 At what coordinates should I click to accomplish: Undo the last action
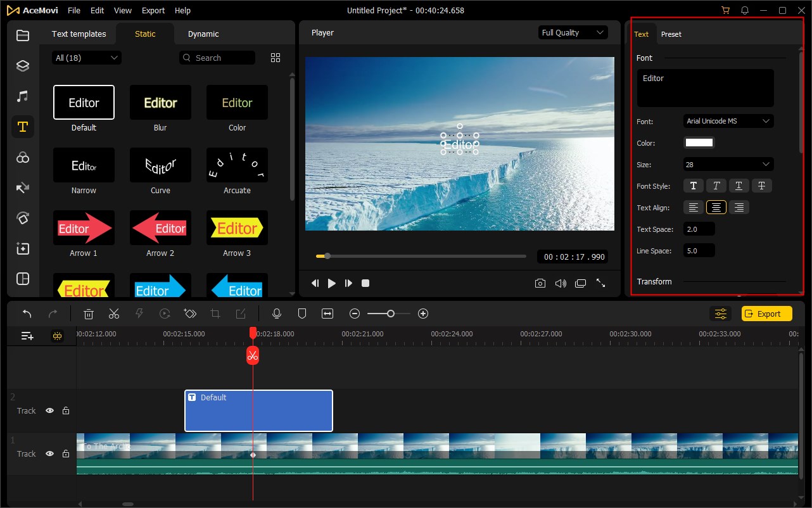click(x=27, y=314)
